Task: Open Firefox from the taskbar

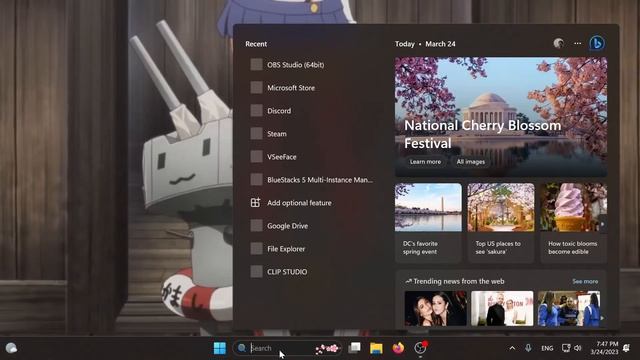Action: 398,348
